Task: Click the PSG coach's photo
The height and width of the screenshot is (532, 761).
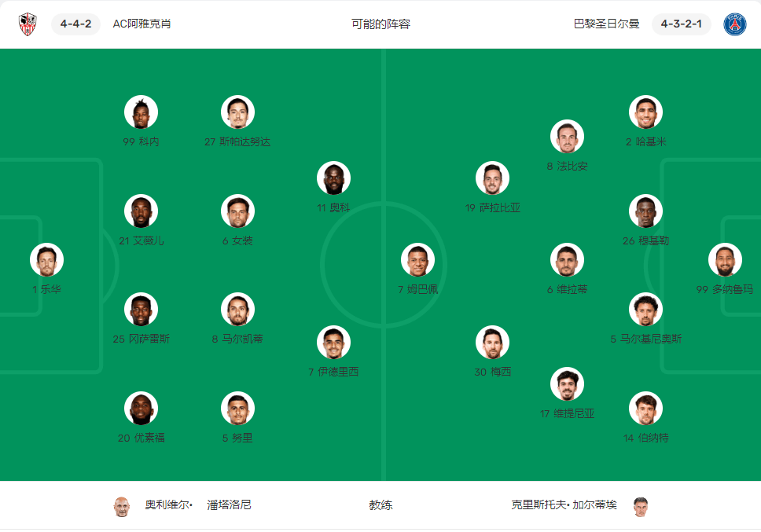Action: click(x=641, y=506)
